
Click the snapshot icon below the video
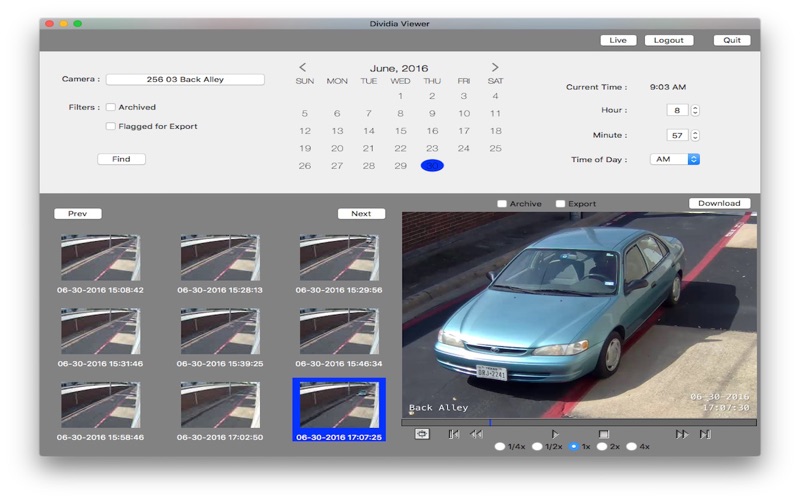pyautogui.click(x=422, y=434)
